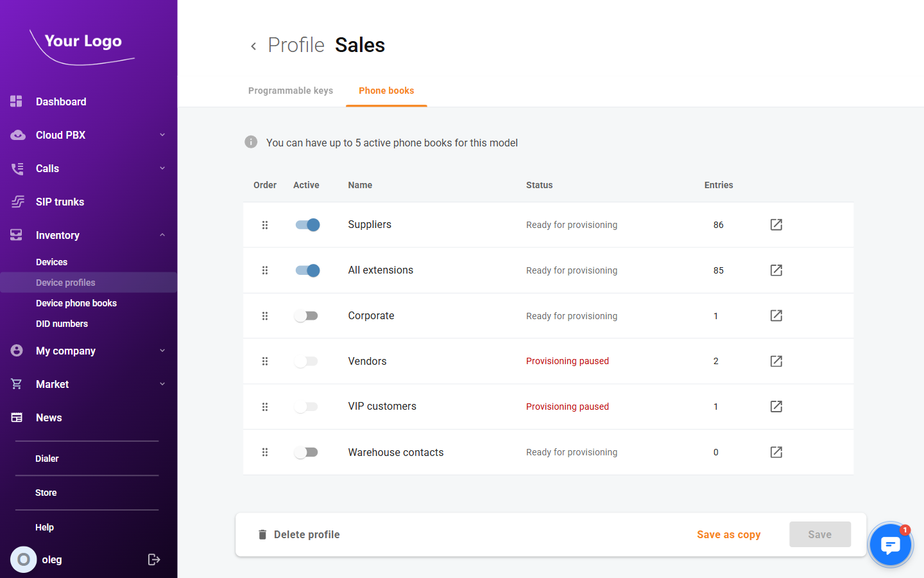Expand the Cloud PBX menu
The image size is (924, 578).
pos(162,135)
